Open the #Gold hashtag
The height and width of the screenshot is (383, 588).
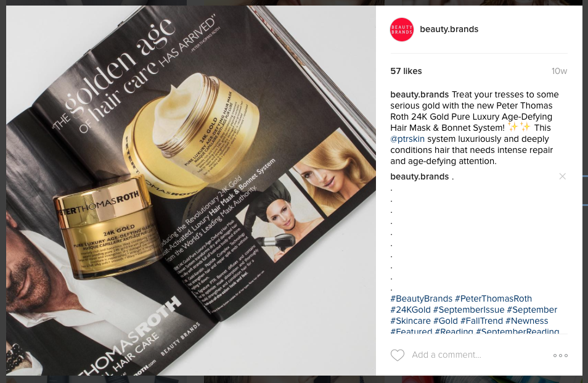(x=446, y=321)
